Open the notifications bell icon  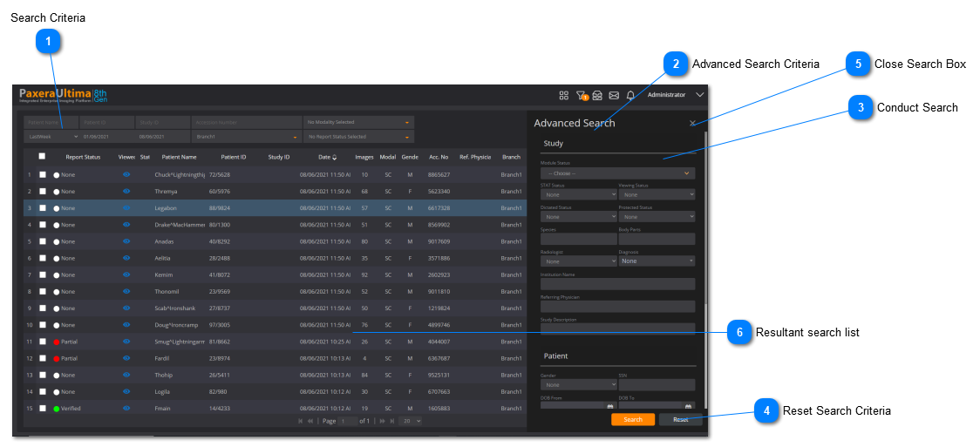pyautogui.click(x=630, y=95)
